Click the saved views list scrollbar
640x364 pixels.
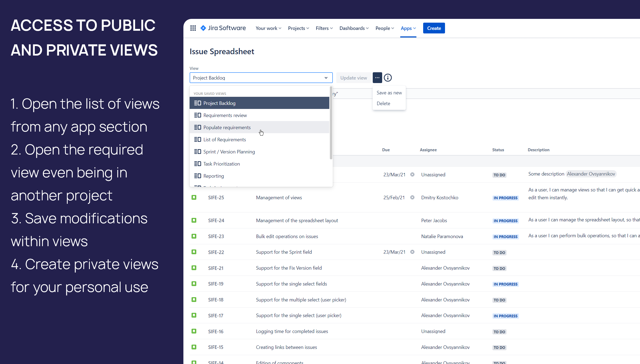(x=331, y=123)
